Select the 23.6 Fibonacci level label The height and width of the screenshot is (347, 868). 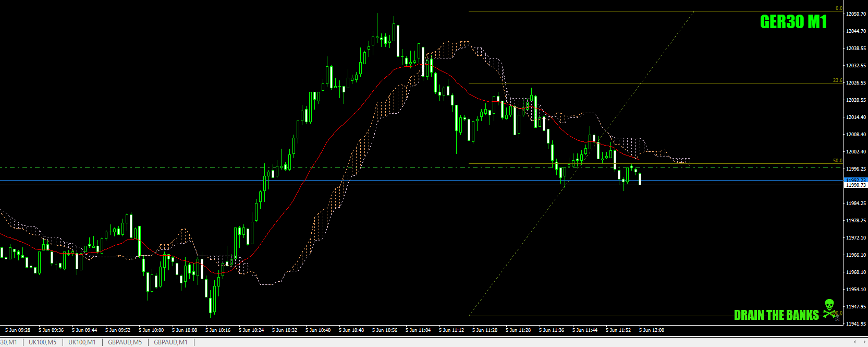click(x=837, y=80)
